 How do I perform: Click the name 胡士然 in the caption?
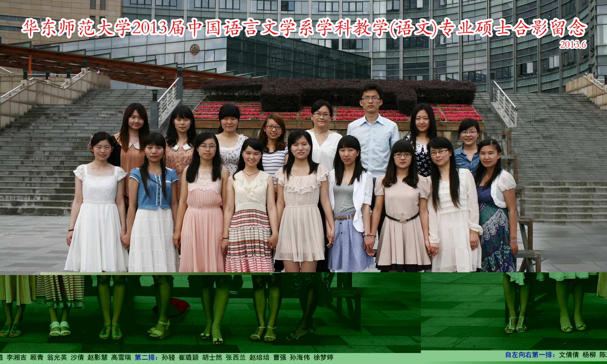pos(212,358)
